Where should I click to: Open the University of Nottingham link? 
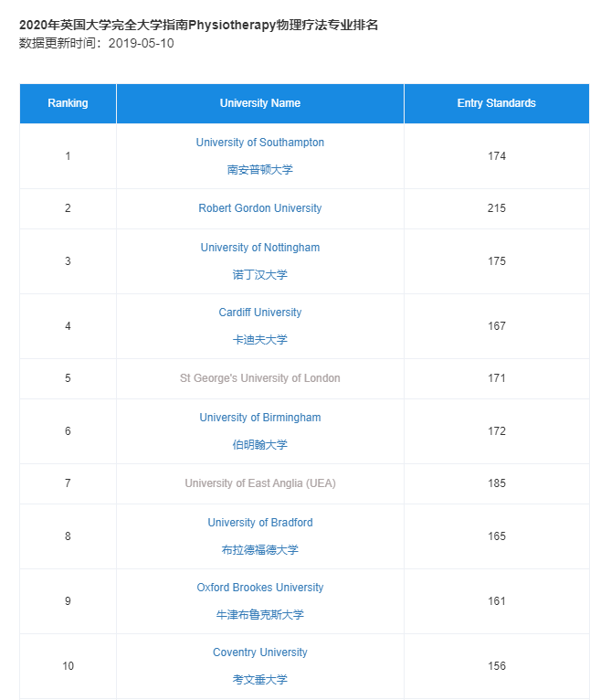point(259,248)
